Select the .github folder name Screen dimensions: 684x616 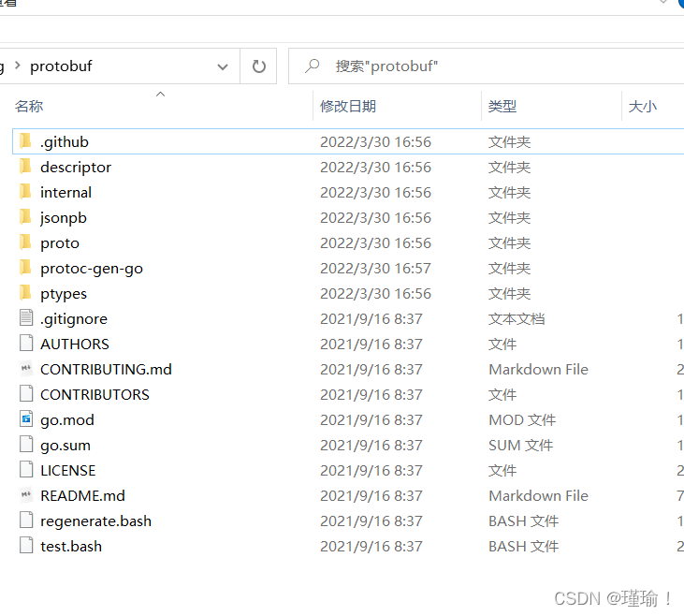[65, 142]
